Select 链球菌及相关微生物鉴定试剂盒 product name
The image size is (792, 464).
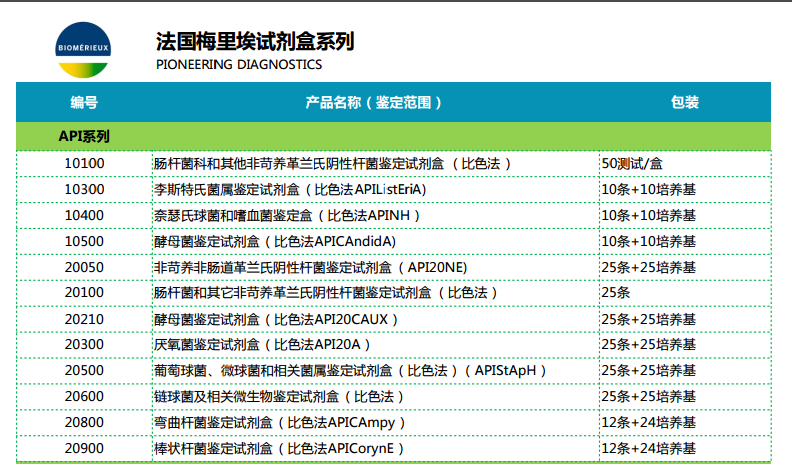tap(279, 396)
